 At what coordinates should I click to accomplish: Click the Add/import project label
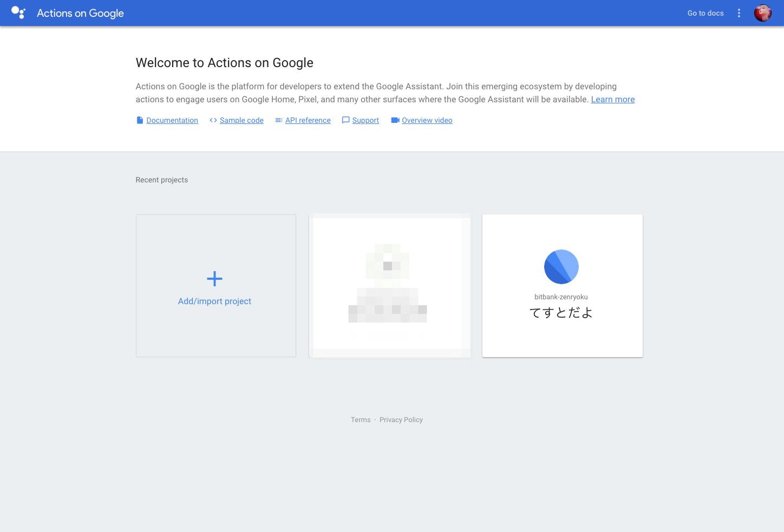tap(215, 301)
